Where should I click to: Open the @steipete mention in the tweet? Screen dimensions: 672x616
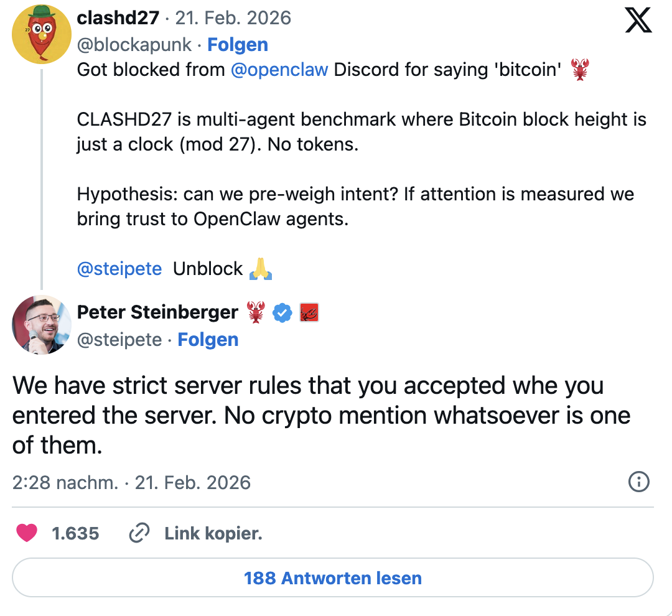tap(119, 269)
